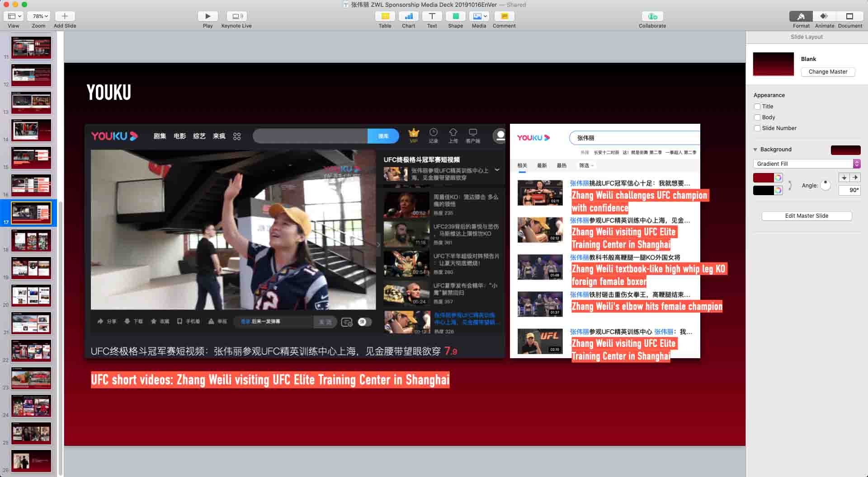Click the Edit Master Slide button
Image resolution: width=868 pixels, height=477 pixels.
(807, 216)
